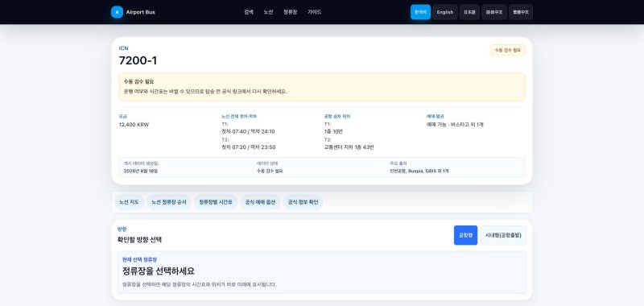Jump to 공식 예매 옵션 section
Screen dimensions: 644x306
[260, 202]
